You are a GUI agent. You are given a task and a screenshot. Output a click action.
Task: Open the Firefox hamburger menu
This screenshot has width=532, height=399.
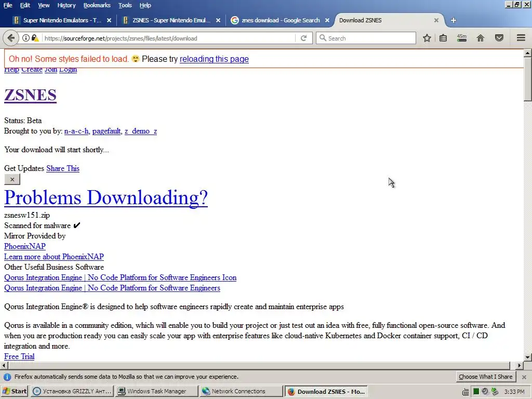tap(521, 37)
